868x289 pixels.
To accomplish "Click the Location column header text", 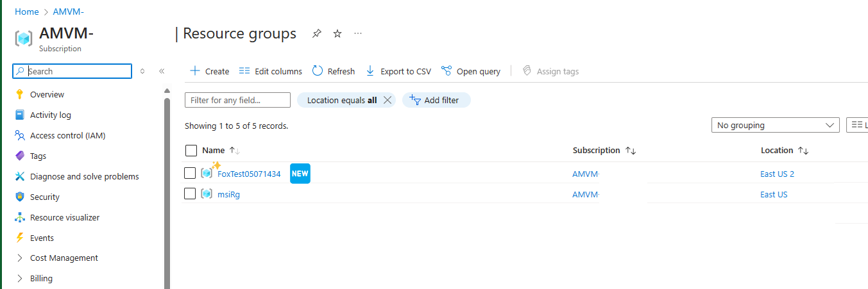I will (777, 151).
